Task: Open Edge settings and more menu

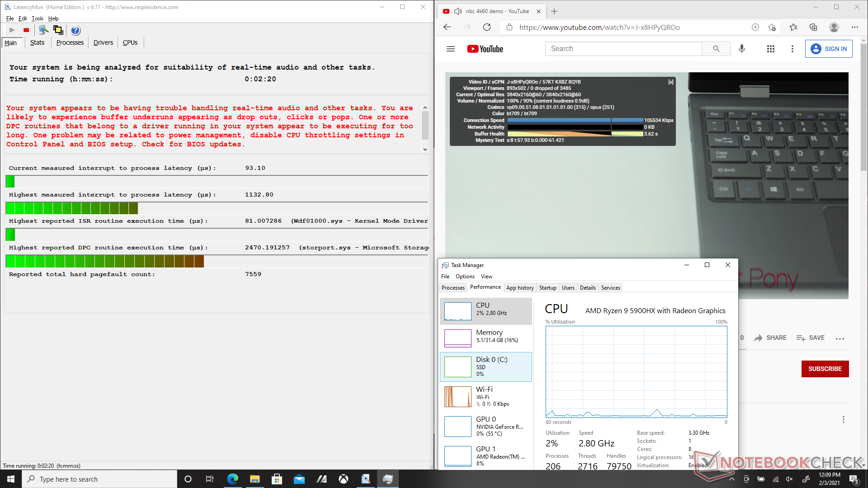Action: [x=854, y=27]
